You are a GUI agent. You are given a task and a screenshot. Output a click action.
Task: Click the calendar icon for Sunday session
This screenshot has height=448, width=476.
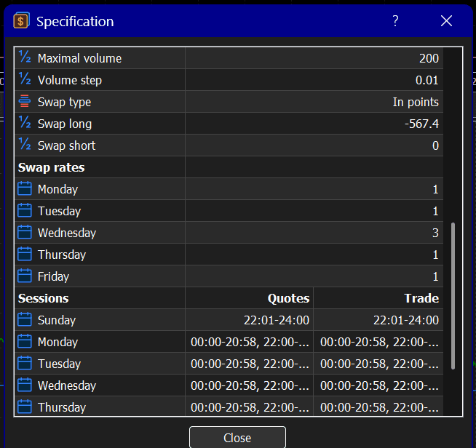(x=25, y=319)
